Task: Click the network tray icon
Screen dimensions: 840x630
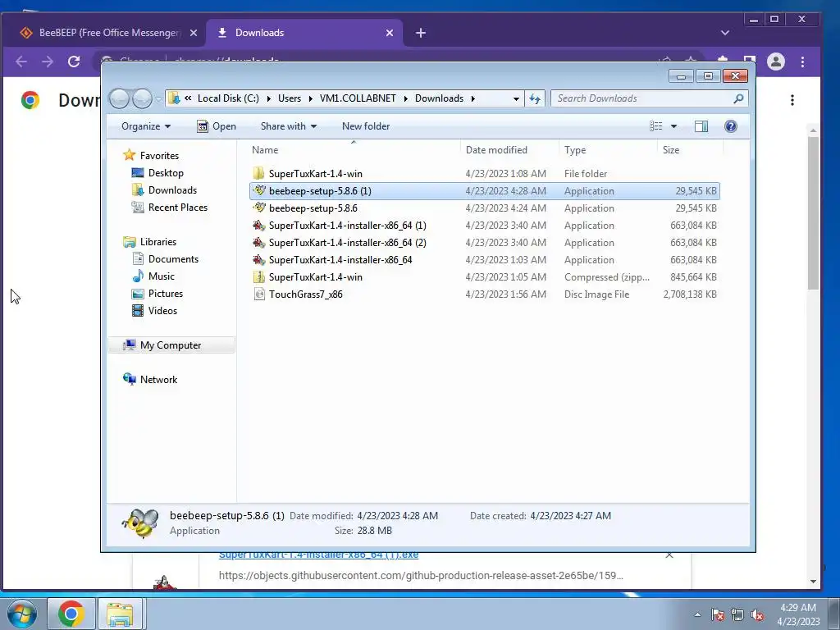Action: point(737,614)
